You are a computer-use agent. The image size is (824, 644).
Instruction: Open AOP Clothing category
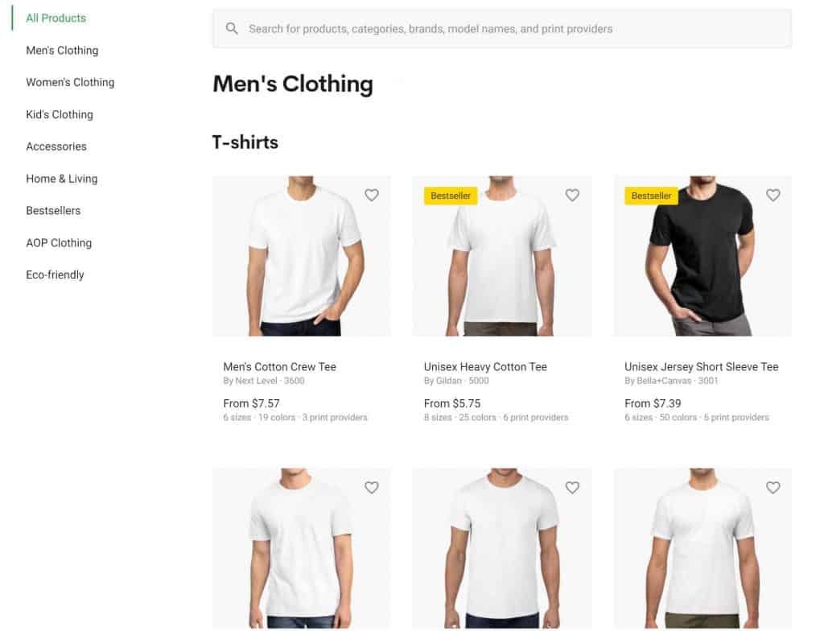point(59,243)
